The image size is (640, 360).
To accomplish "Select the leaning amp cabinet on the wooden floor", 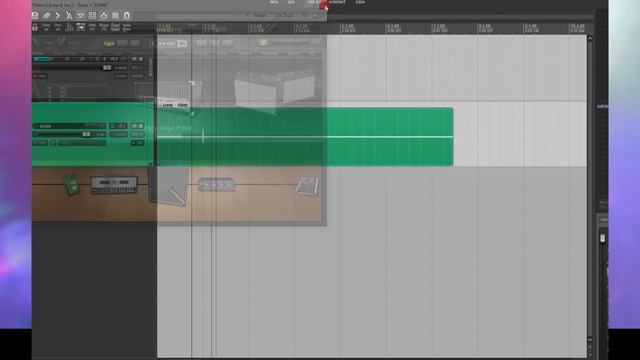I will [x=169, y=185].
